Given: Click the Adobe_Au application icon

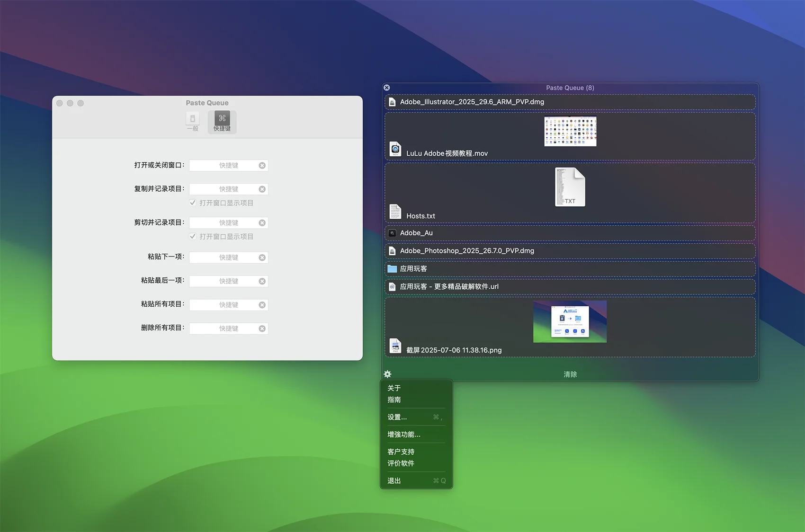Looking at the screenshot, I should click(x=392, y=233).
